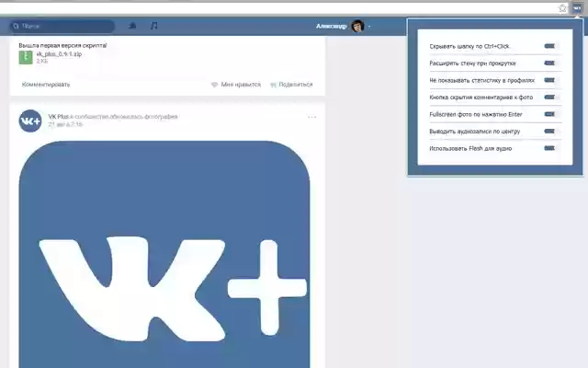The height and width of the screenshot is (368, 588).
Task: Toggle 'Выводить аудиозаписи по центру' switch
Action: 551,131
